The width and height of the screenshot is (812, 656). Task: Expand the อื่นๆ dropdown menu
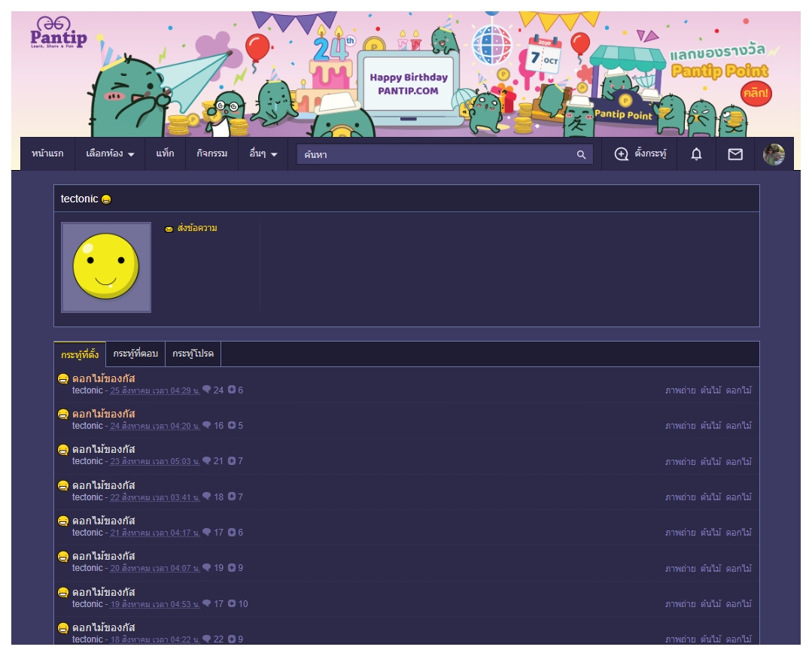(263, 153)
